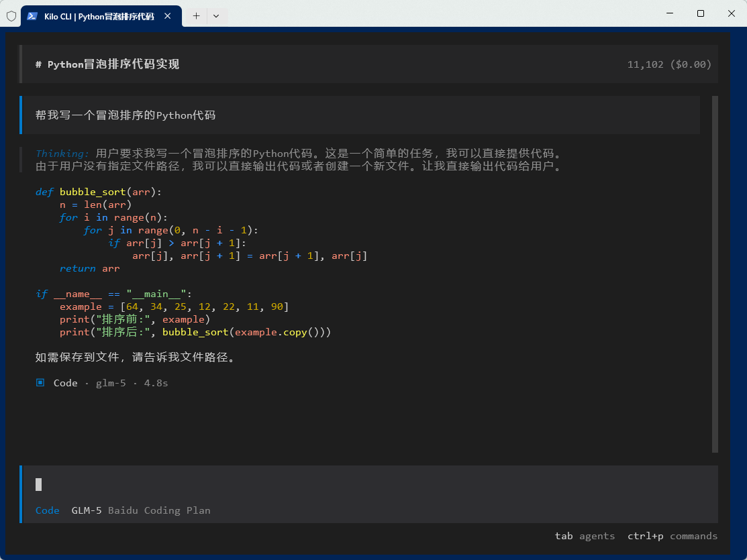This screenshot has height=560, width=747.
Task: Click the ctrl+p shortcut hint in the footer
Action: point(646,536)
